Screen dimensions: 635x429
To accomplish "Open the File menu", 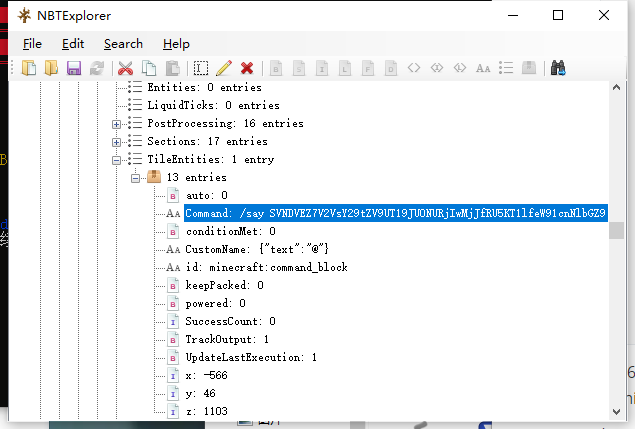I will click(32, 44).
